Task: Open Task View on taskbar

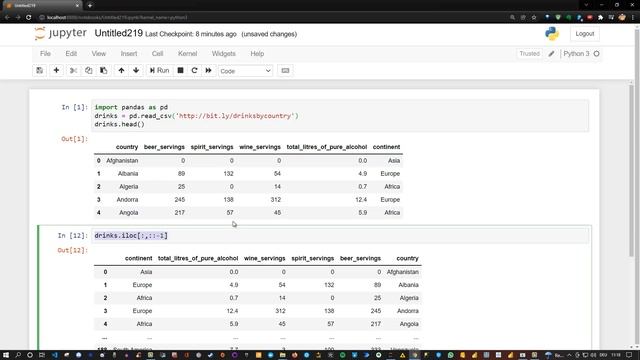Action: pos(42,355)
